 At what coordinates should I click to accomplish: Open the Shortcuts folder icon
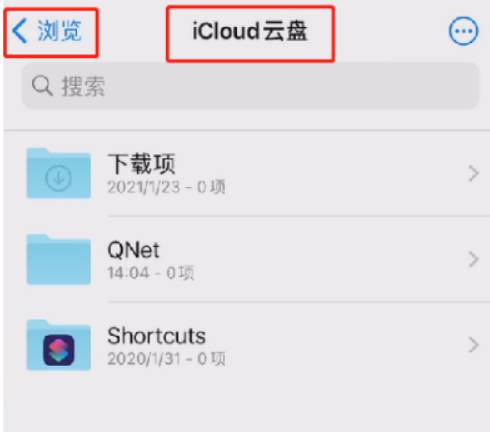coord(59,345)
